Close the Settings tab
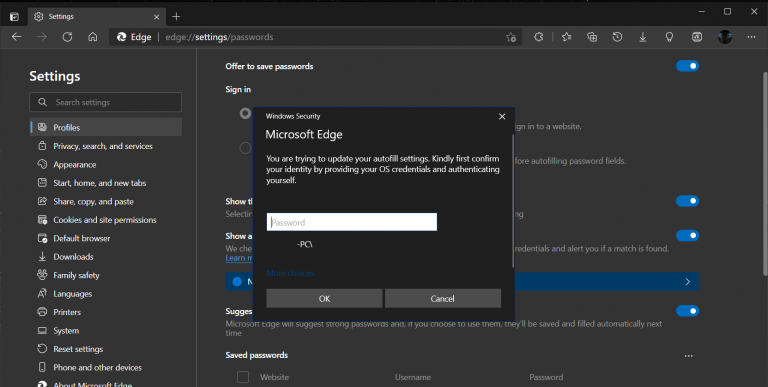Screen dimensions: 768x387 click(x=156, y=17)
